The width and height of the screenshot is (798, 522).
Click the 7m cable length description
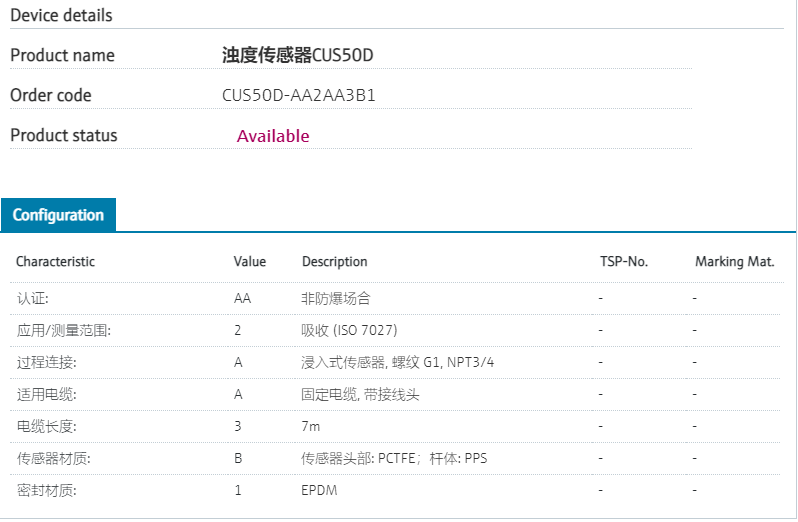[311, 426]
